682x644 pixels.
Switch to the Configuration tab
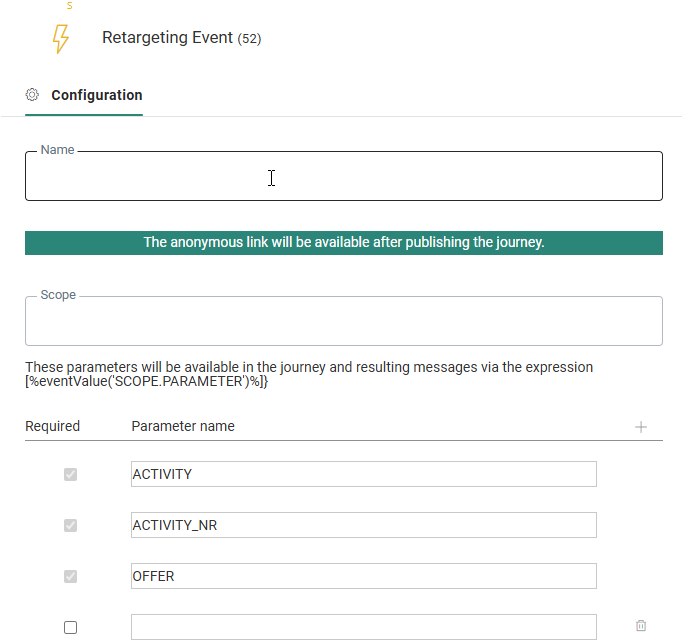tap(96, 96)
